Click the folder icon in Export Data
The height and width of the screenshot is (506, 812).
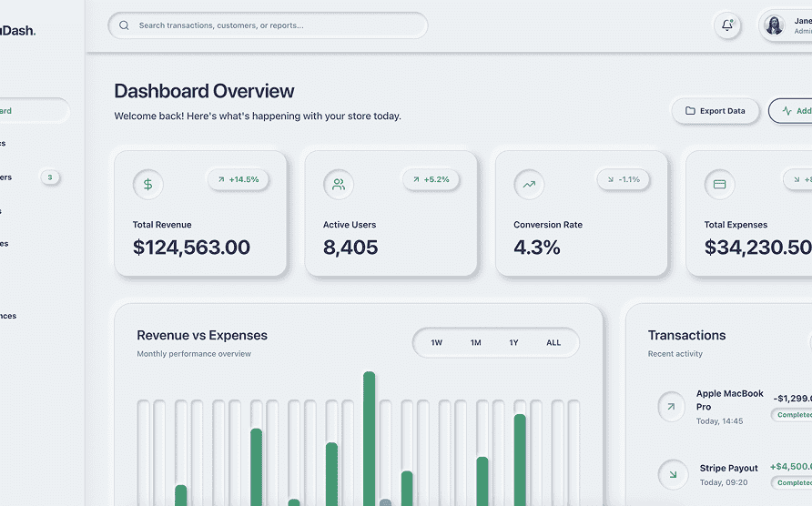point(690,111)
